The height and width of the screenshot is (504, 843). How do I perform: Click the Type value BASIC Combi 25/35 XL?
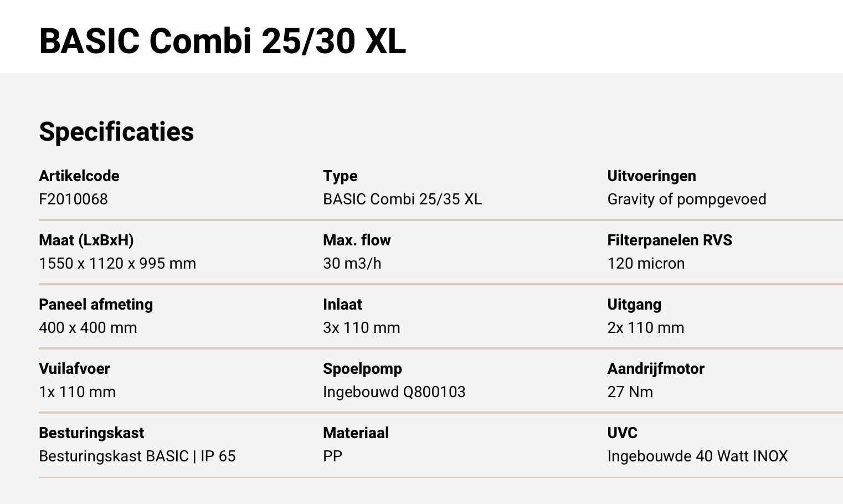[402, 199]
